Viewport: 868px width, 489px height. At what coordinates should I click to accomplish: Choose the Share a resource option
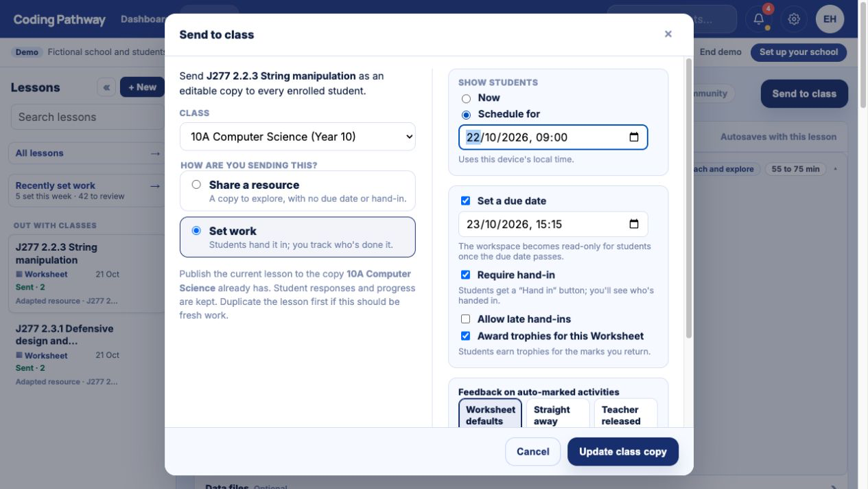point(297,191)
